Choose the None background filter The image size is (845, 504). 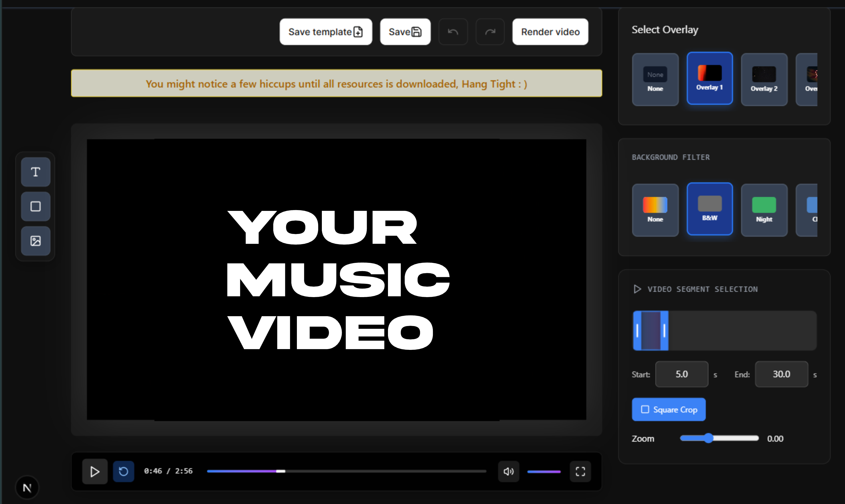(x=655, y=210)
